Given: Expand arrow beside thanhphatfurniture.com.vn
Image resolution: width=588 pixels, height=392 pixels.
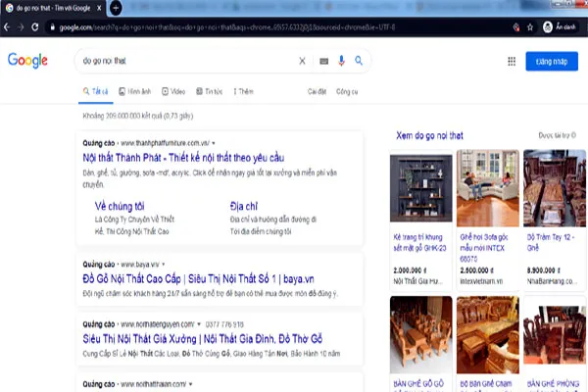Looking at the screenshot, I should (214, 143).
